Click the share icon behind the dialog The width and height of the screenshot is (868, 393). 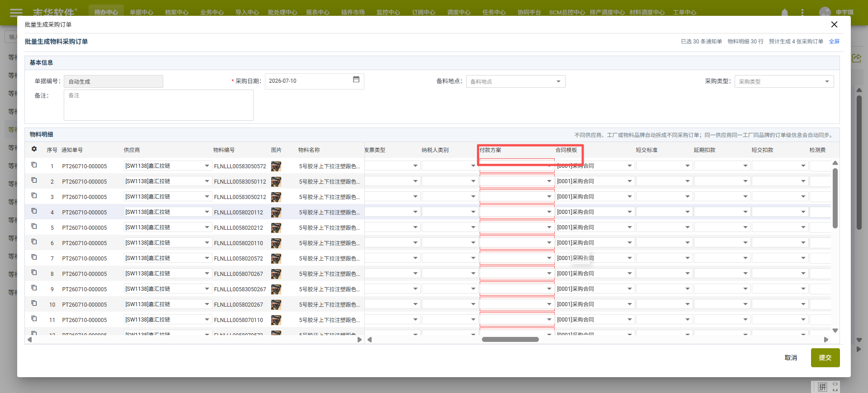click(857, 58)
